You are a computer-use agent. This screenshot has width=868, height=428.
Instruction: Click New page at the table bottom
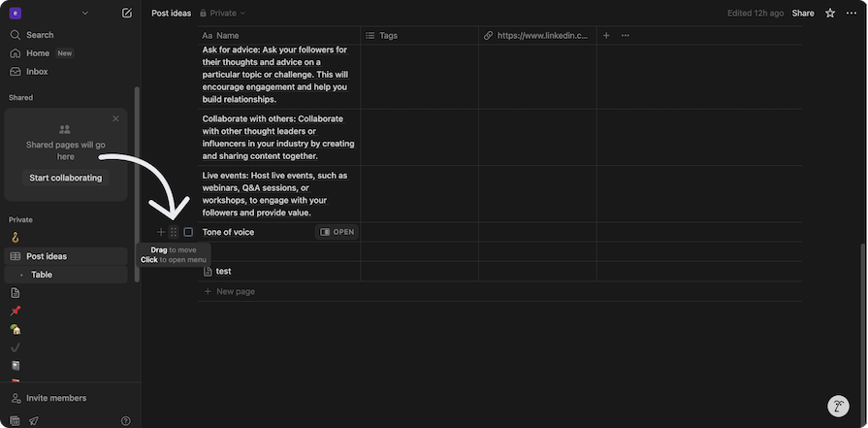pyautogui.click(x=235, y=291)
